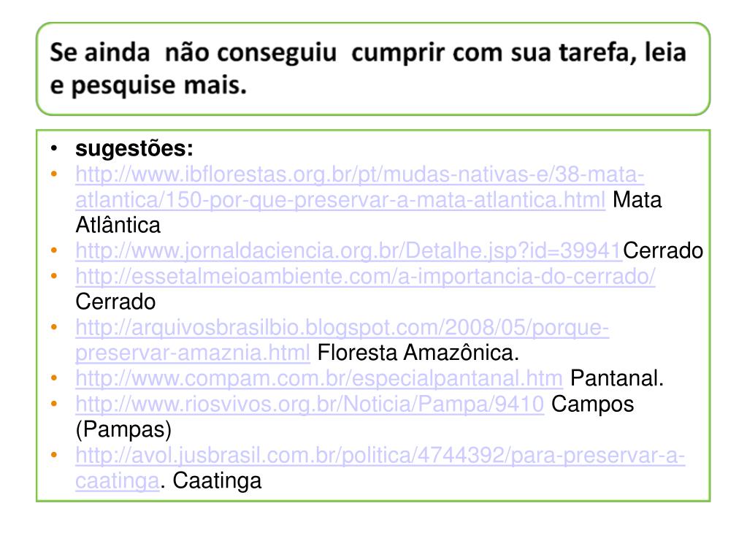Viewport: 747px width, 560px height.
Task: Click the '(Pampas)' label text
Action: point(123,429)
